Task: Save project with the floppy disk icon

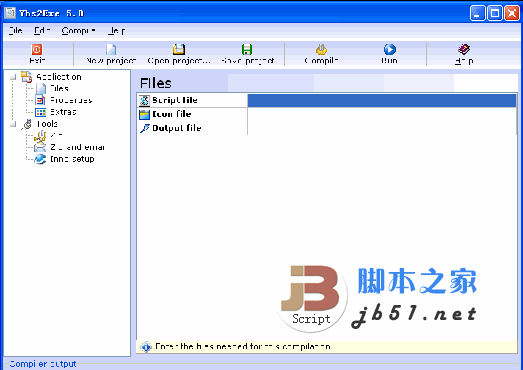Action: [x=247, y=49]
